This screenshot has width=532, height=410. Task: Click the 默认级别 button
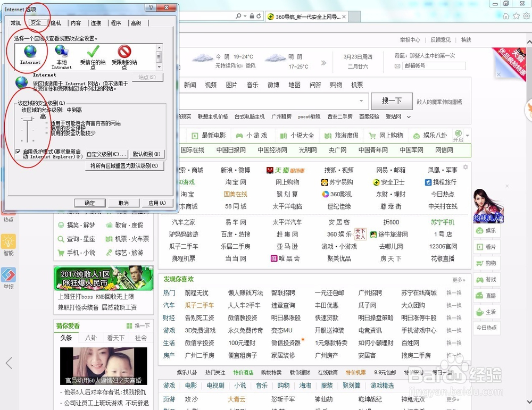pyautogui.click(x=147, y=154)
